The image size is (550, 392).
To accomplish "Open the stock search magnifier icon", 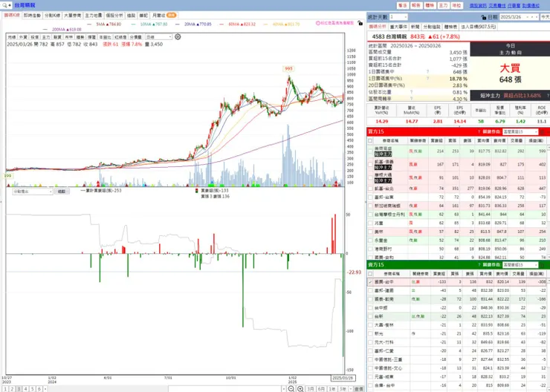I will coord(4,5).
